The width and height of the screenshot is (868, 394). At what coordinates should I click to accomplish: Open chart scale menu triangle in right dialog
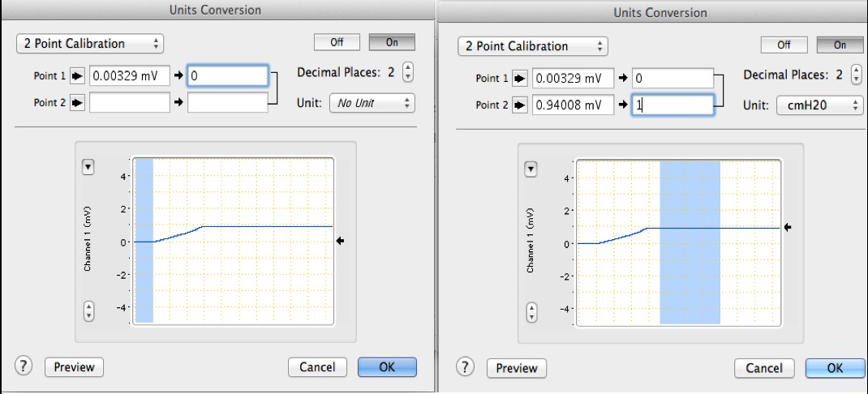coord(532,169)
